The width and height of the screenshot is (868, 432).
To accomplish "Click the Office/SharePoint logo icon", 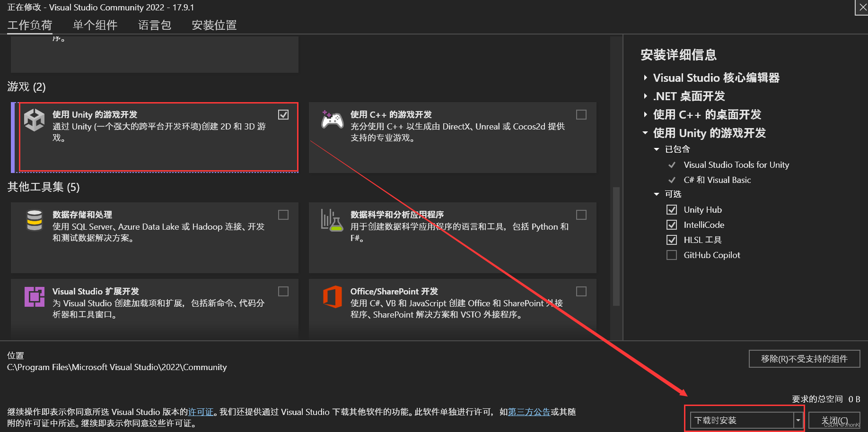I will (332, 297).
